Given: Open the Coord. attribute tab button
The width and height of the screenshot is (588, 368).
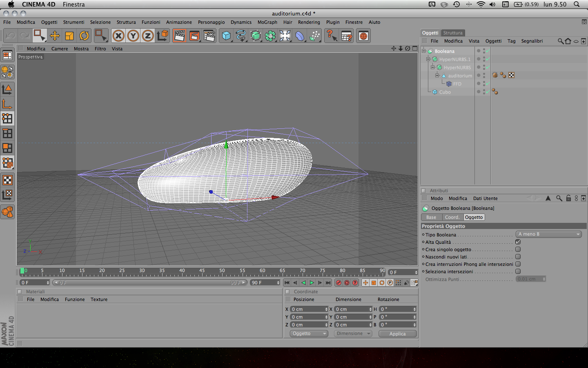Looking at the screenshot, I should (x=452, y=218).
